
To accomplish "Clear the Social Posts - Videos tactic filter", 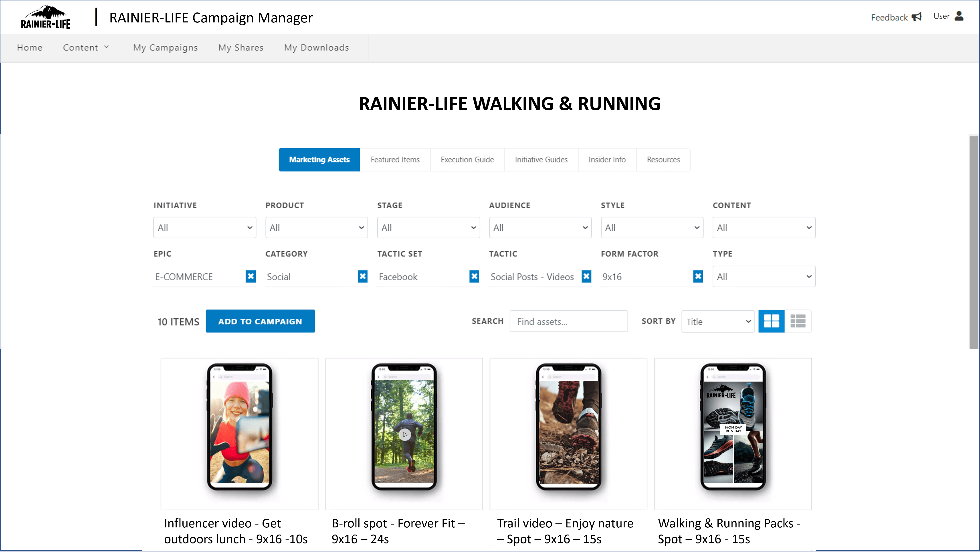I will coord(586,277).
